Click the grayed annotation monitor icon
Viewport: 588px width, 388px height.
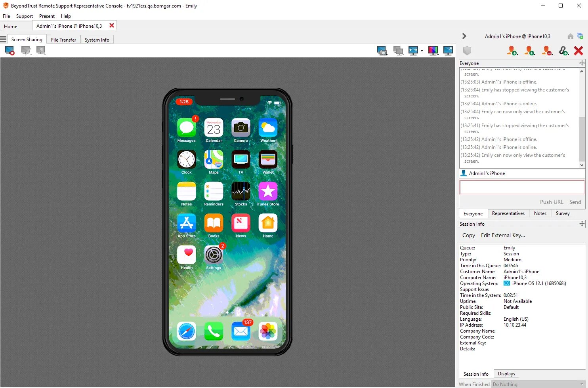[26, 50]
